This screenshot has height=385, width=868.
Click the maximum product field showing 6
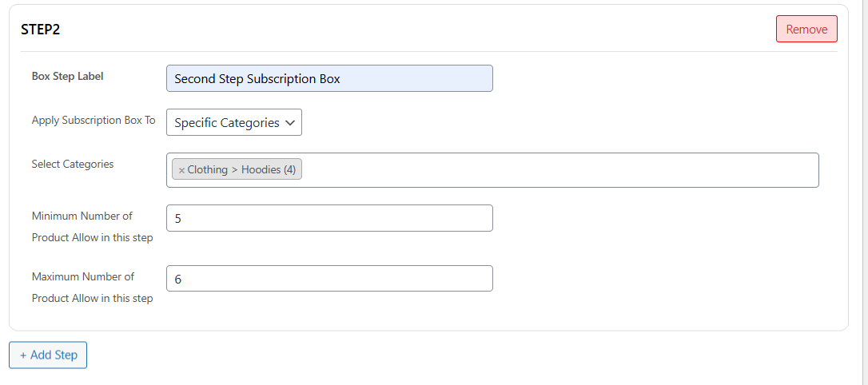coord(329,279)
